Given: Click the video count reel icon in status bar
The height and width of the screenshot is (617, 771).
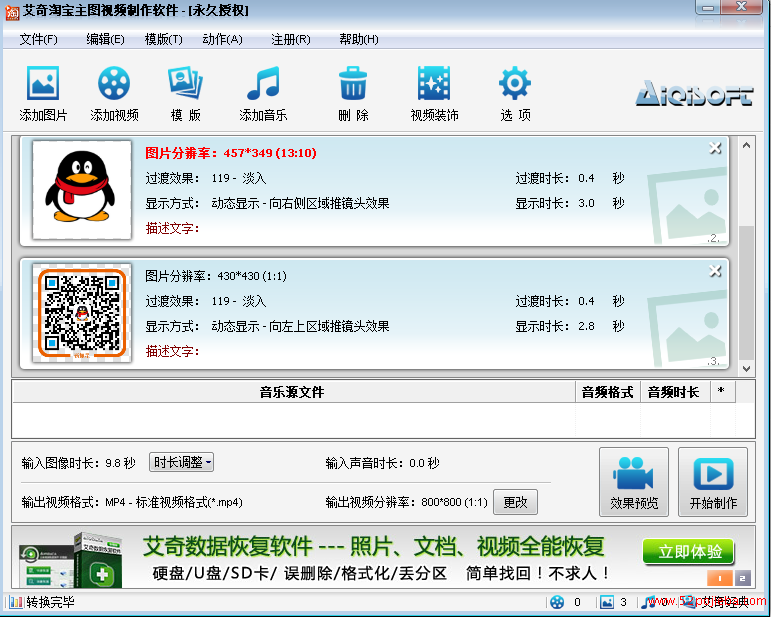Looking at the screenshot, I should (x=557, y=602).
